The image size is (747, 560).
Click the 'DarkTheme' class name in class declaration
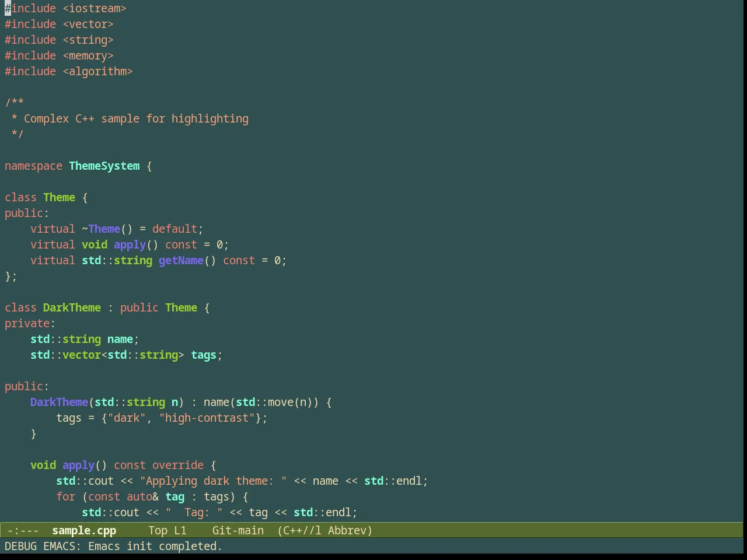72,307
